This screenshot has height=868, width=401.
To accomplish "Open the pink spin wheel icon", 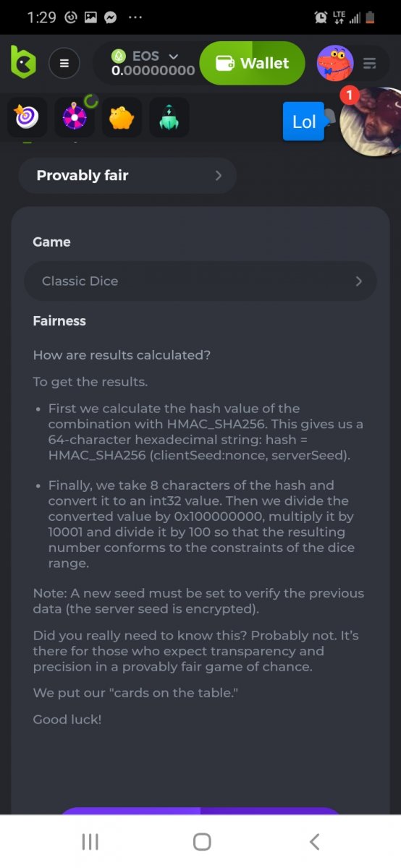I will [75, 117].
